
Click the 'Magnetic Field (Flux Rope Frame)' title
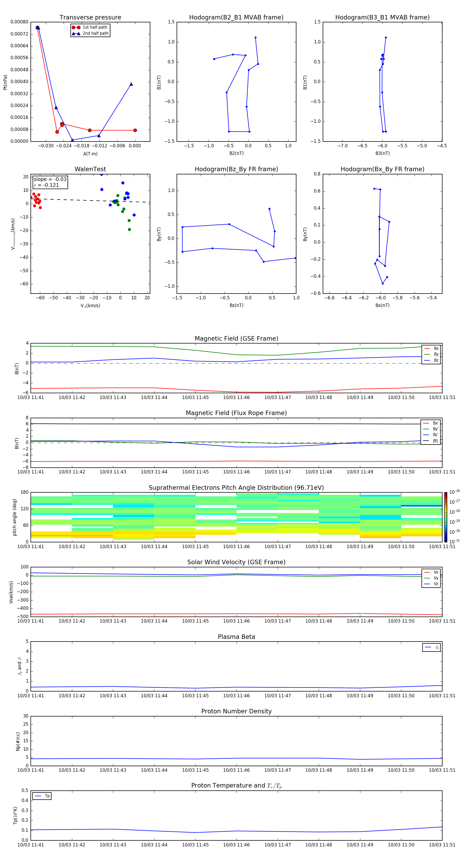point(236,413)
